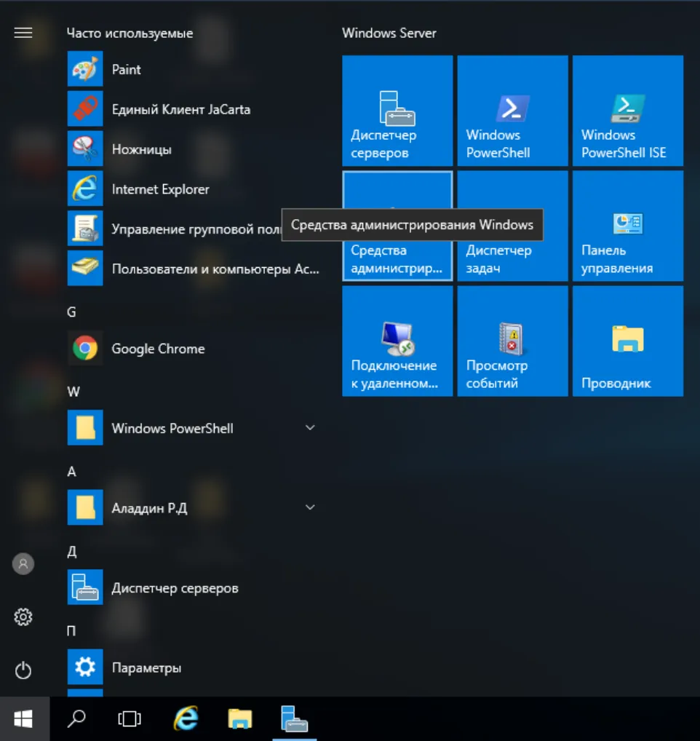The height and width of the screenshot is (741, 700).
Task: Click the Windows Server group title
Action: click(x=389, y=33)
